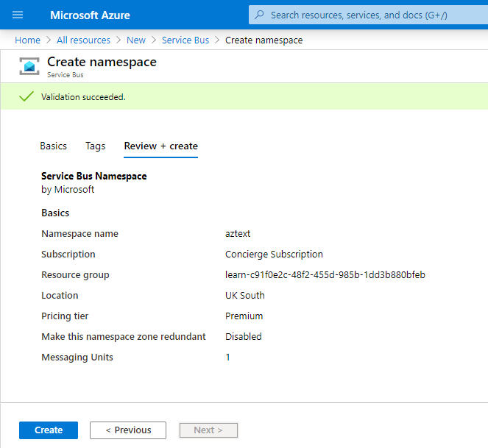Click the Validation succeeded message
The width and height of the screenshot is (488, 448).
[83, 97]
